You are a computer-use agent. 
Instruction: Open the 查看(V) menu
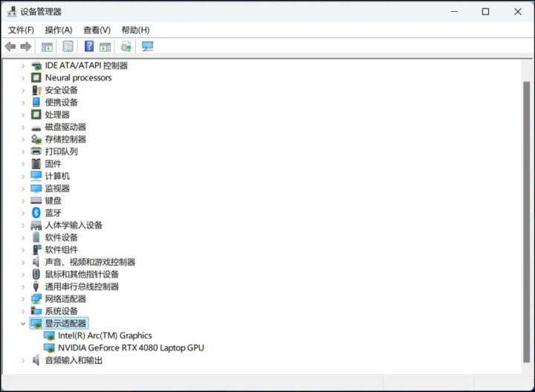97,30
